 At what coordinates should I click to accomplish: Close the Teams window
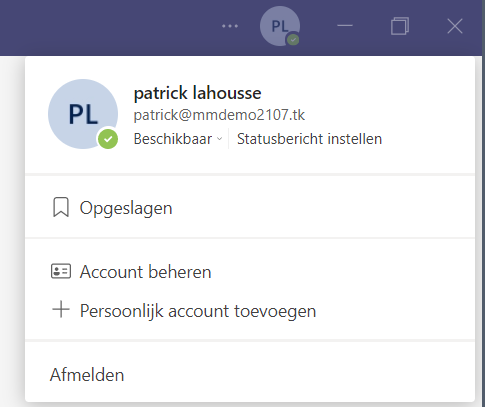455,26
